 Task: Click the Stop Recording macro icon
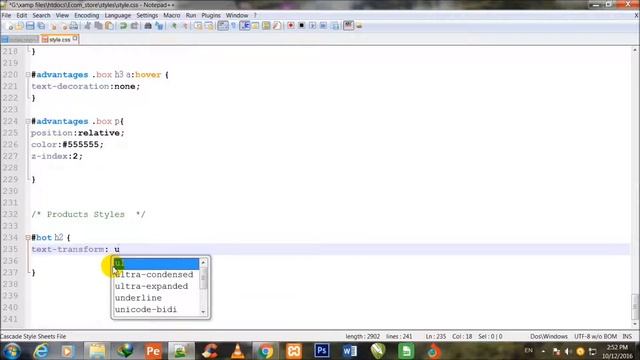(302, 26)
